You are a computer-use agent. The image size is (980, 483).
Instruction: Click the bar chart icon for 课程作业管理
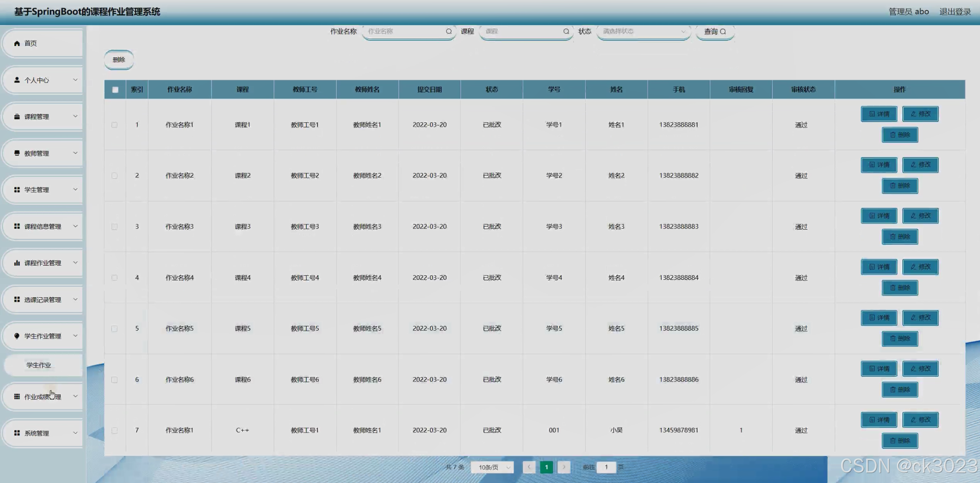coord(17,263)
